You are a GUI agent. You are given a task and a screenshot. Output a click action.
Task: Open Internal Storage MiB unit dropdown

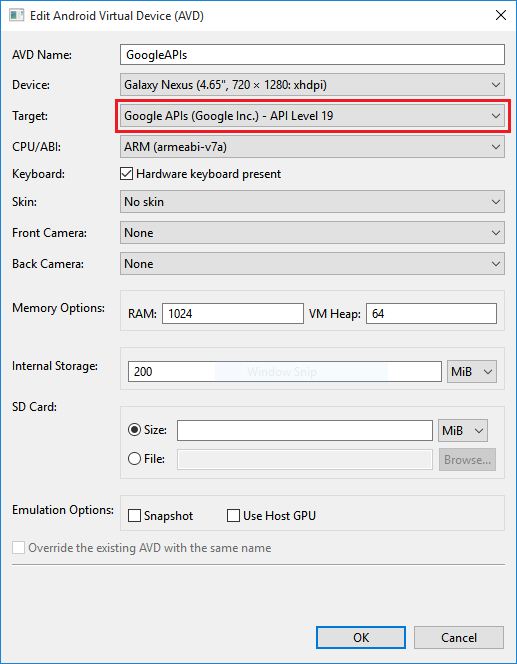(x=472, y=371)
